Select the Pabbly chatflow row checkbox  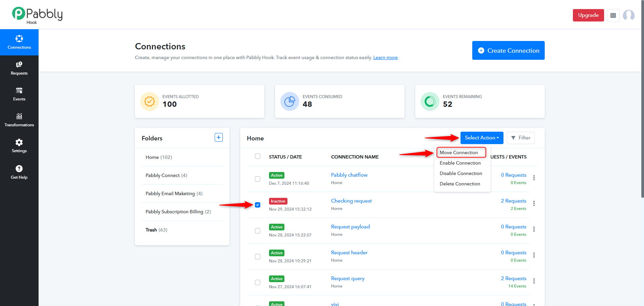[258, 179]
